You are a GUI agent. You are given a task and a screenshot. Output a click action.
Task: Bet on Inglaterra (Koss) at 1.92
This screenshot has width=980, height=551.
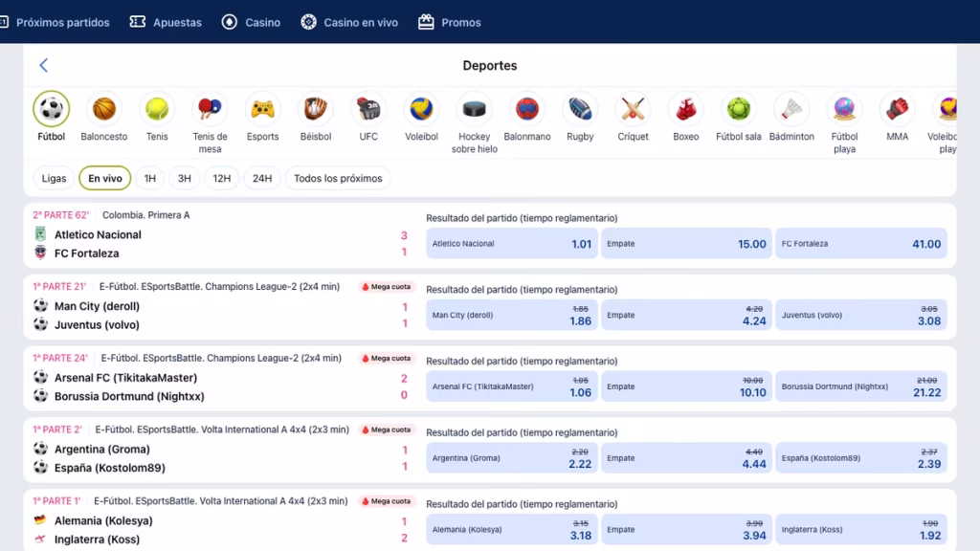coord(861,529)
